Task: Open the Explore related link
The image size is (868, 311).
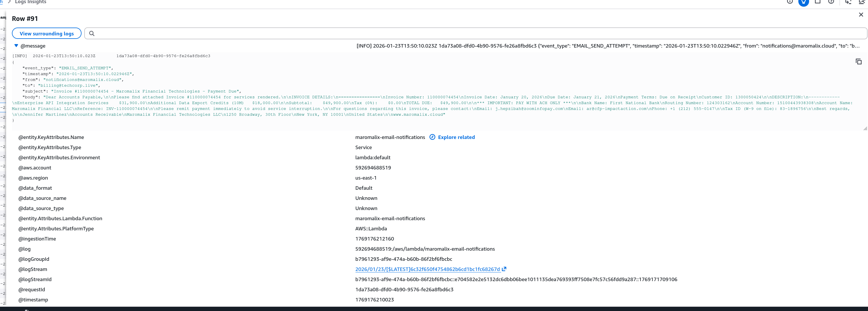Action: [456, 137]
